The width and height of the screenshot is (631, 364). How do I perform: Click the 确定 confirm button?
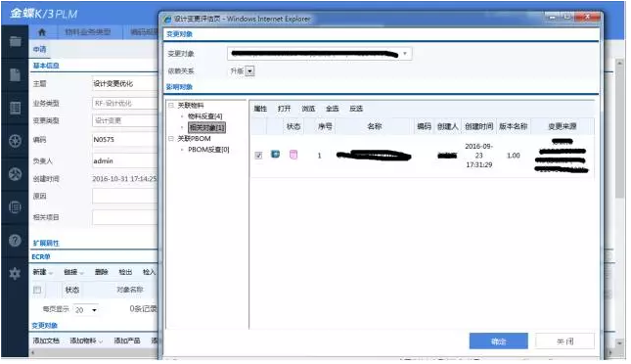tap(499, 341)
